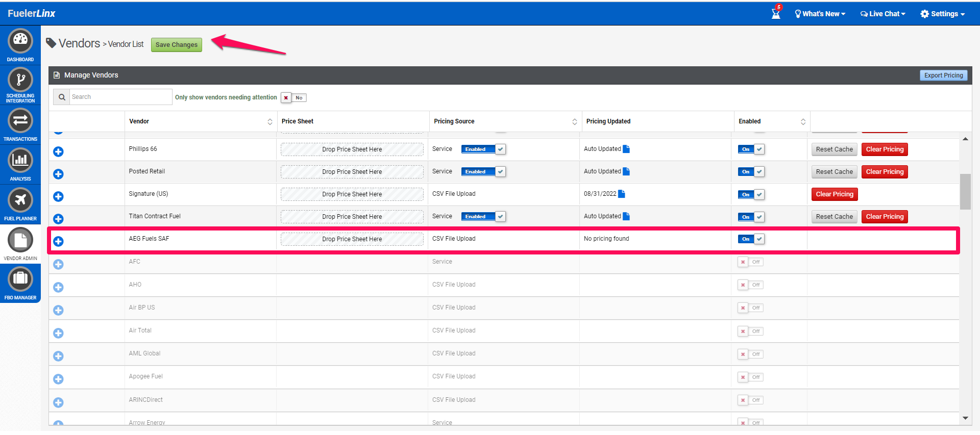980x435 pixels.
Task: Click the FuelerLinx logo
Action: (32, 13)
